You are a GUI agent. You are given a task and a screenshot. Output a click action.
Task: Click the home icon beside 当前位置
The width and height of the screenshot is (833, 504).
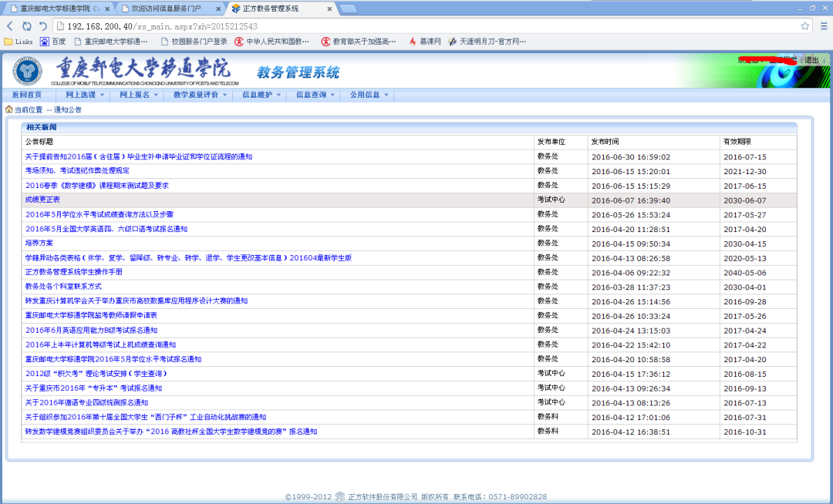tap(9, 109)
